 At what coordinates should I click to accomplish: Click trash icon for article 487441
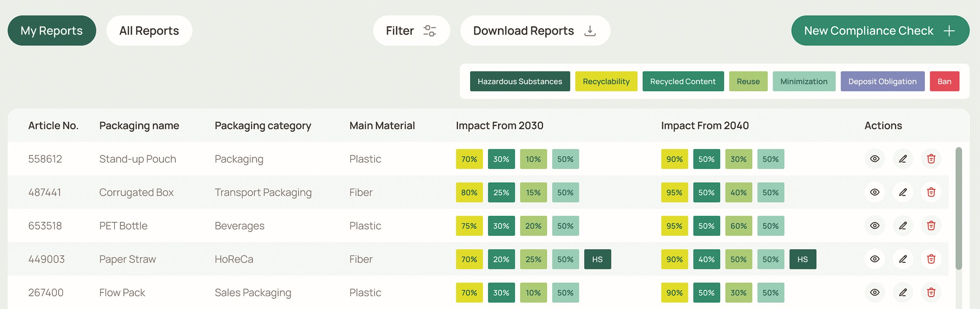click(931, 192)
